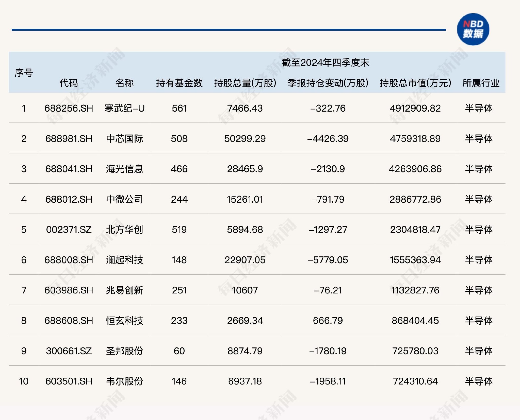Click the 所属行业 column header
Image resolution: width=520 pixels, height=420 pixels.
click(x=481, y=83)
